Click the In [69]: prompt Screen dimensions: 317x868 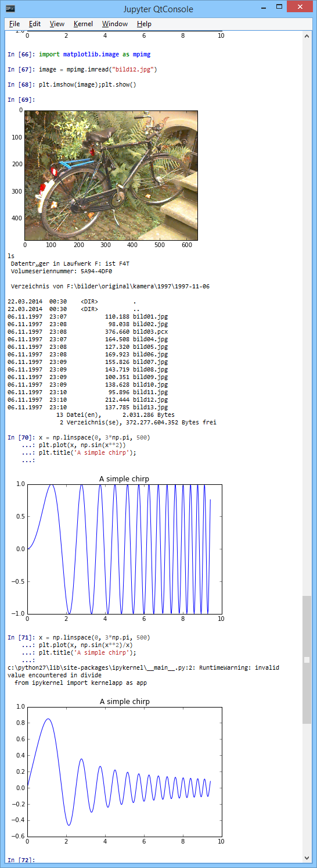pos(21,99)
